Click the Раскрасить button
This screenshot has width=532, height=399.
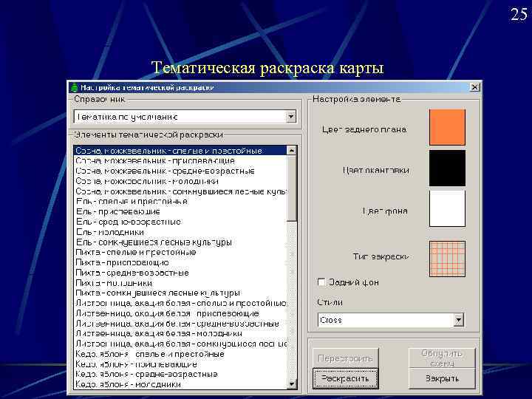tap(345, 378)
